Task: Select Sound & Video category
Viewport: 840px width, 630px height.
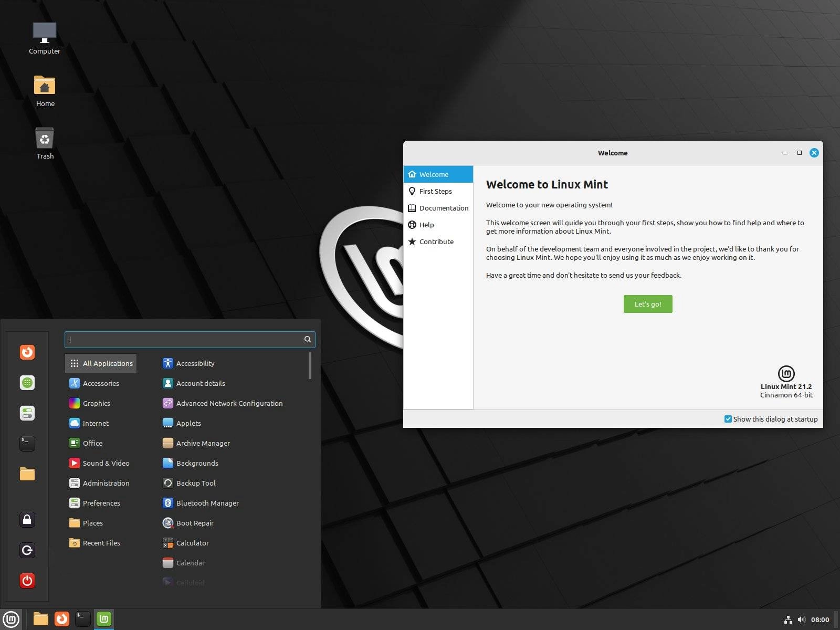Action: click(101, 463)
